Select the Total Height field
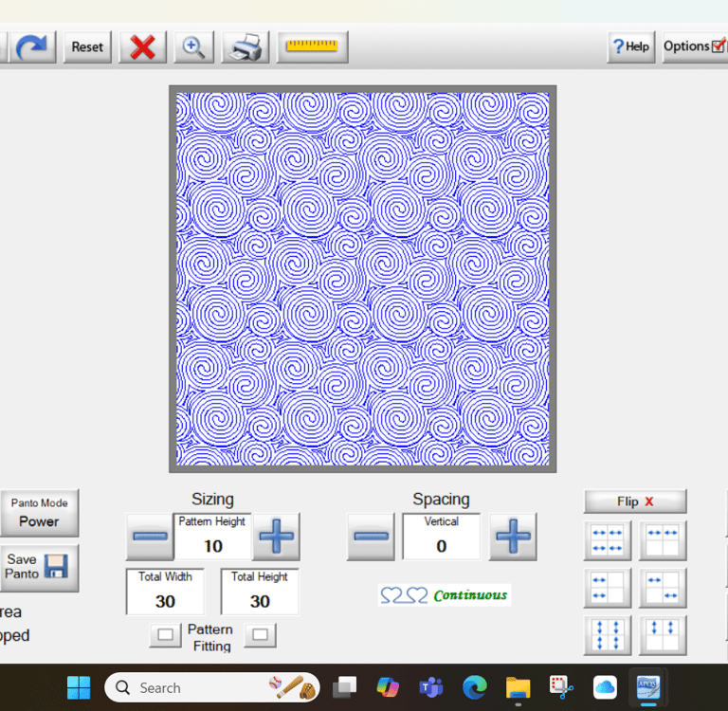Viewport: 728px width, 711px height. click(260, 592)
